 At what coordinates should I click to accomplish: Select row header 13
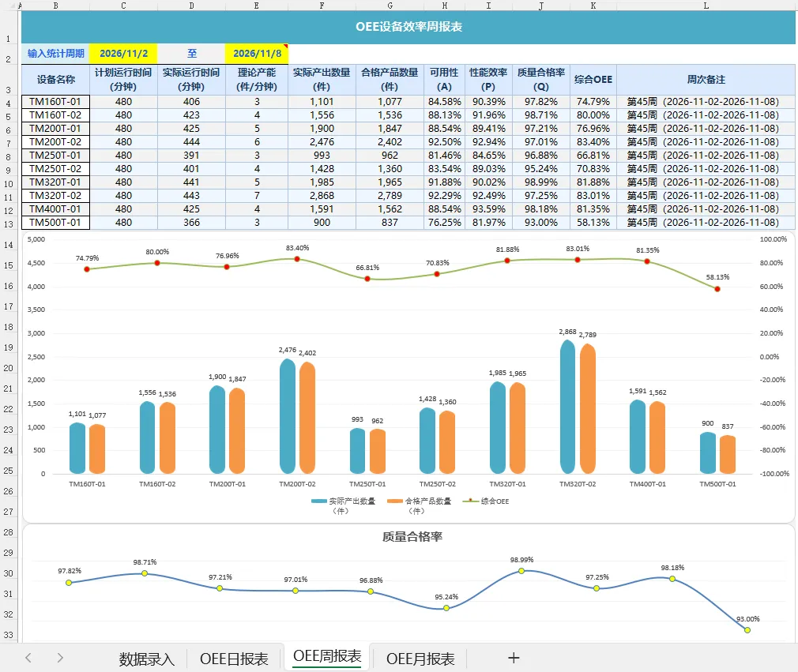pyautogui.click(x=9, y=223)
